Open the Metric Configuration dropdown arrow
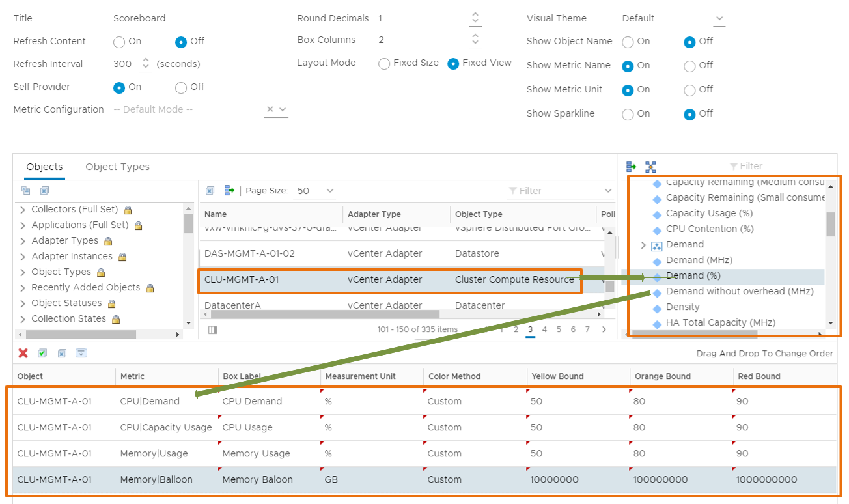 point(283,109)
